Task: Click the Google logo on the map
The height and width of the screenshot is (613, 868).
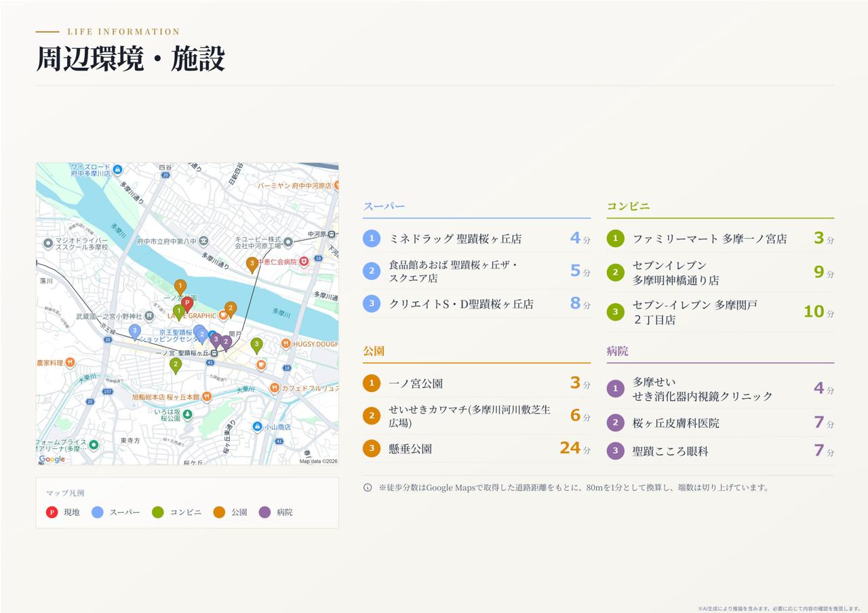Action: click(x=52, y=459)
